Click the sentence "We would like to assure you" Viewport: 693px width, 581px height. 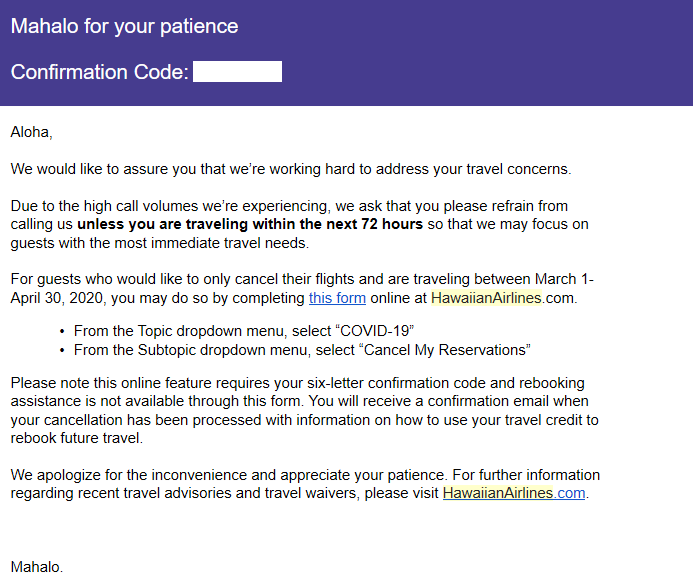tap(103, 169)
